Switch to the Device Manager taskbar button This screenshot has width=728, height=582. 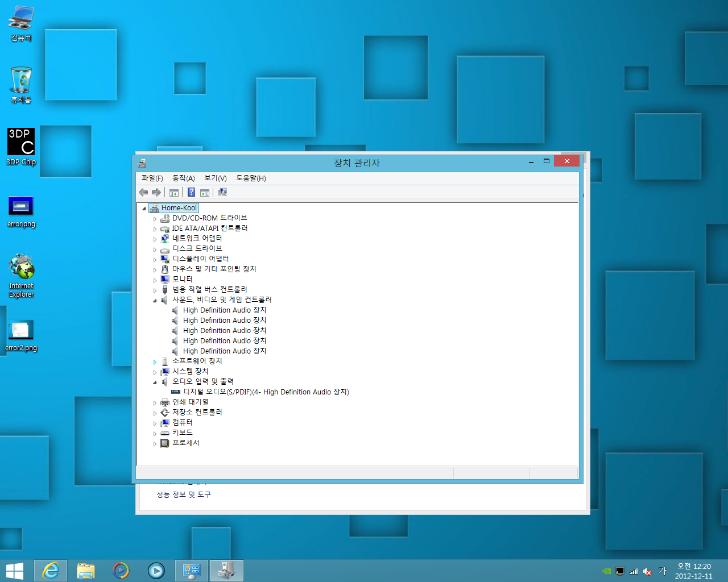click(x=227, y=571)
